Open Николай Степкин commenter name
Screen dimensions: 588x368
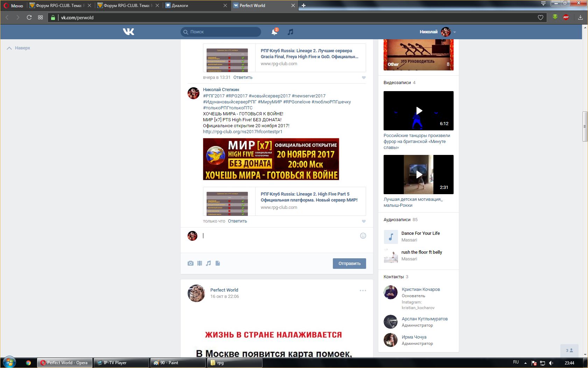[x=221, y=90]
